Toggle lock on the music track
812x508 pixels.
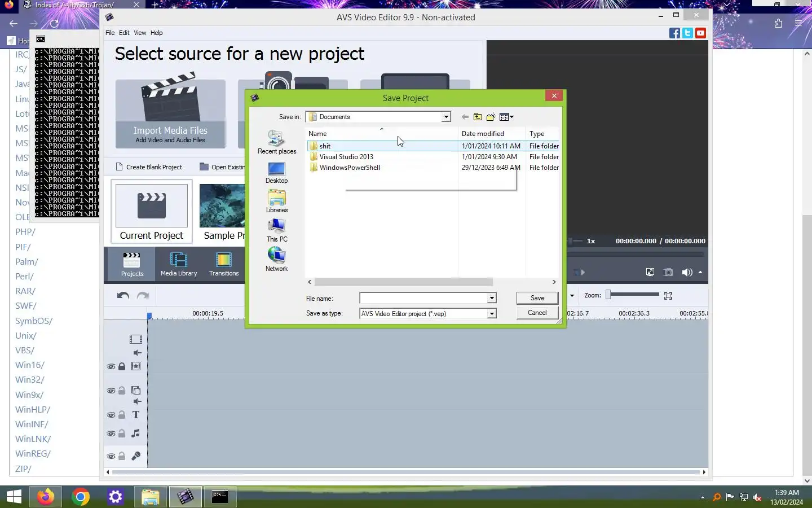pyautogui.click(x=122, y=433)
